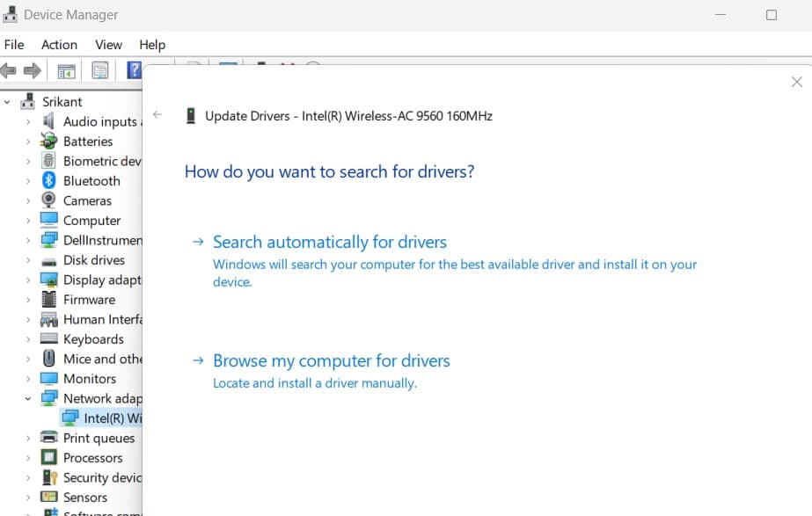Click the Processors icon
812x516 pixels.
[x=48, y=457]
